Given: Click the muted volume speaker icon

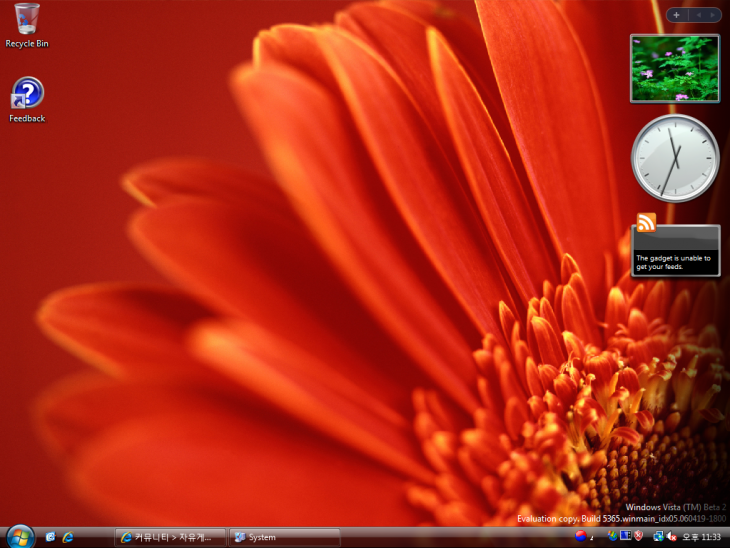Looking at the screenshot, I should [671, 536].
